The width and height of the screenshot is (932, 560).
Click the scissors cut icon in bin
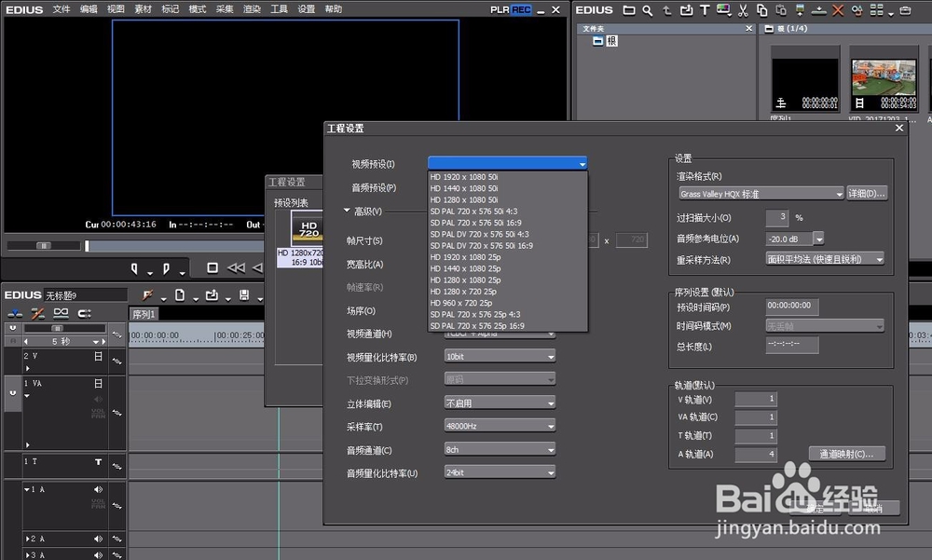pos(743,10)
